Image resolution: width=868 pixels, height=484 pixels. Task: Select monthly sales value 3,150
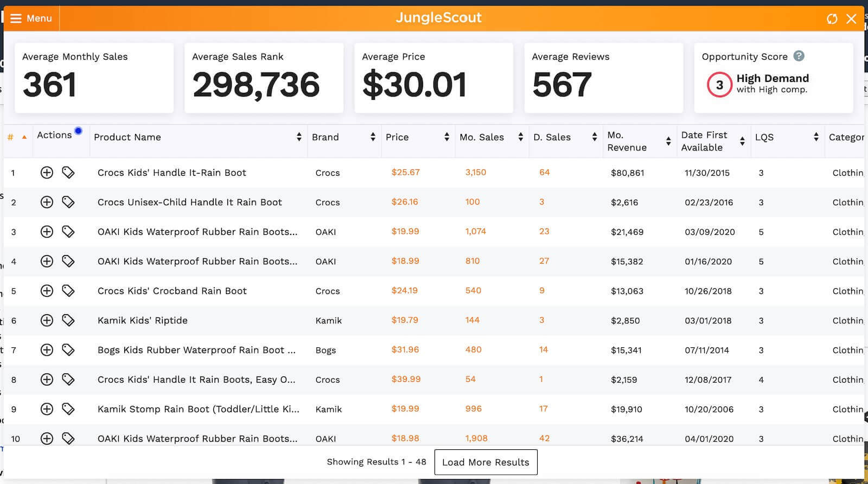[x=475, y=173]
